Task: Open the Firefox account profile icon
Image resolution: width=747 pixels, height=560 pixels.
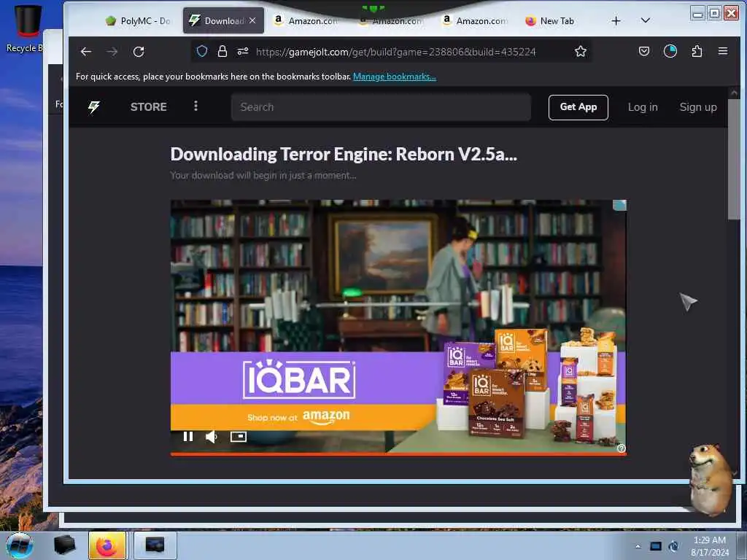Action: pos(670,52)
